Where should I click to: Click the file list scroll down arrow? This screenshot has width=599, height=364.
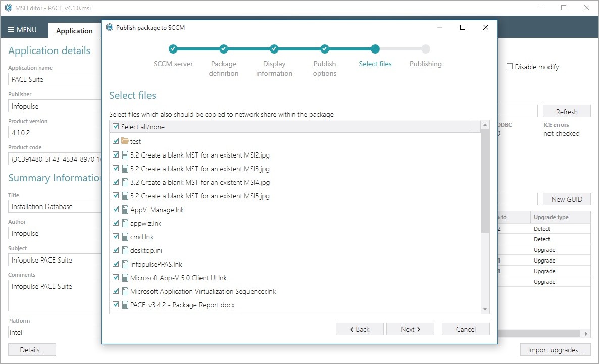pyautogui.click(x=485, y=309)
